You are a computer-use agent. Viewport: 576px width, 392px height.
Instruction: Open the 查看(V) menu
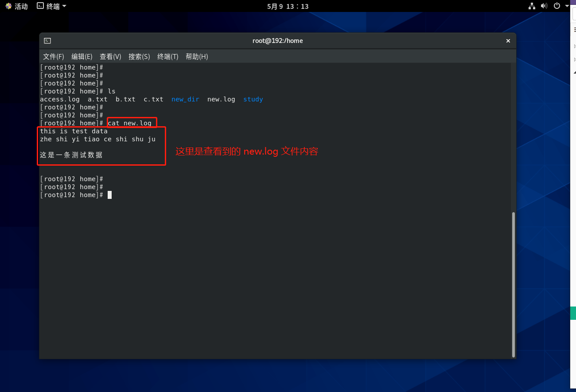click(x=110, y=57)
